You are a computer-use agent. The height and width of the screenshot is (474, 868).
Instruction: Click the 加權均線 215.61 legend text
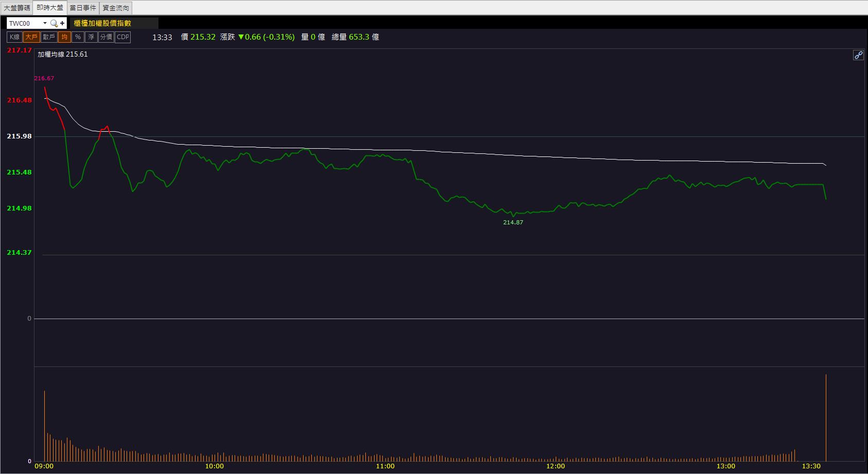click(63, 54)
